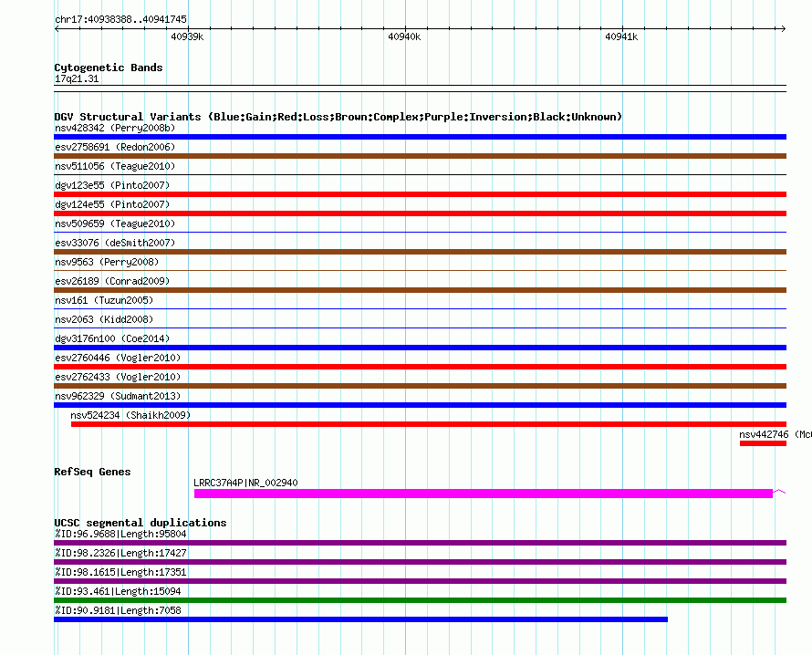
Task: Click the chr17:40938388..40941745 coordinates label
Action: (x=120, y=19)
